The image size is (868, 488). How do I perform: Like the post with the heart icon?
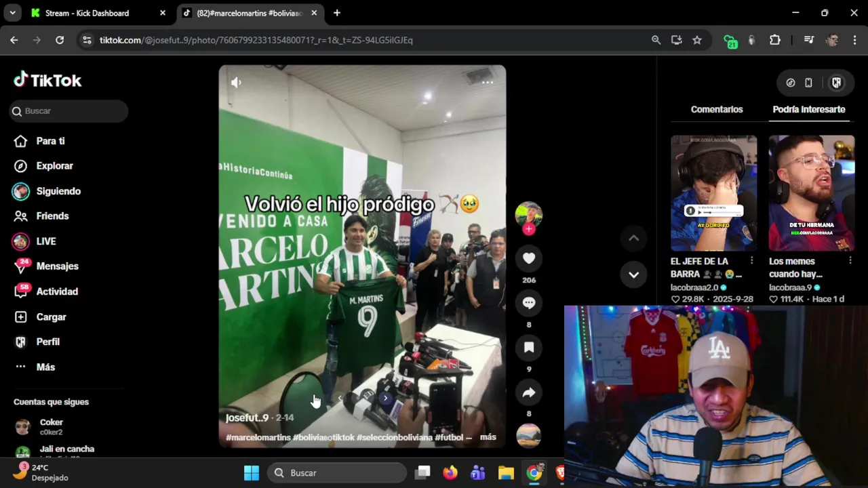pos(529,258)
